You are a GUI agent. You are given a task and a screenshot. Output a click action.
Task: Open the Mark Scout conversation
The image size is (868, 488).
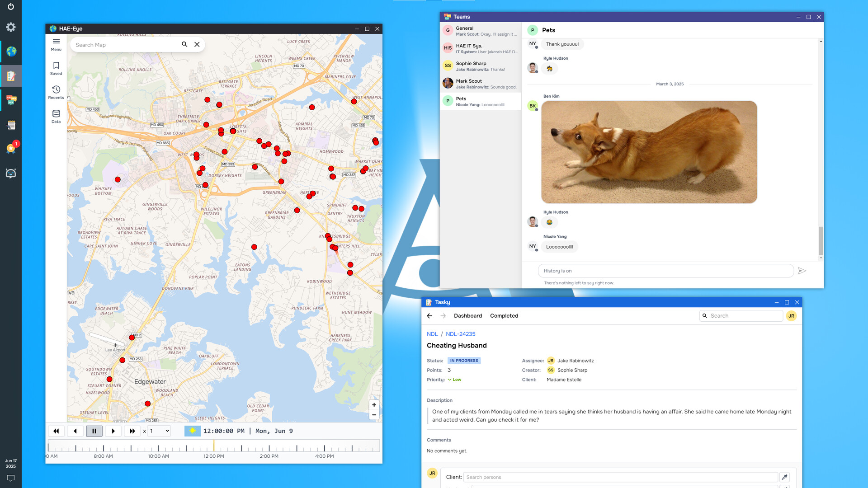[481, 84]
